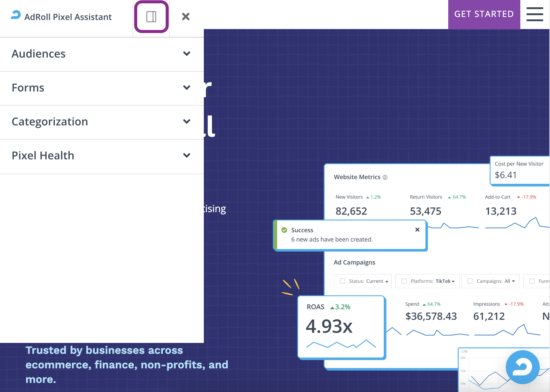Click the Categorization chevron arrow
The image size is (550, 392).
[x=187, y=121]
